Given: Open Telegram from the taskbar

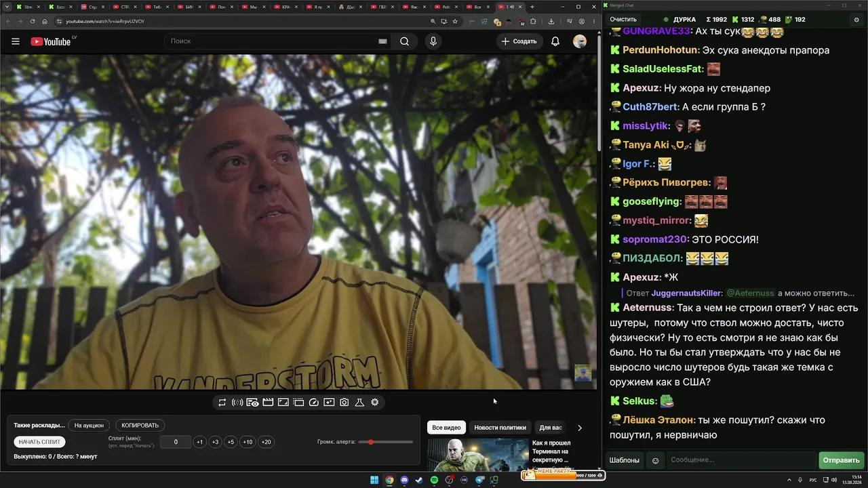Looking at the screenshot, I should pyautogui.click(x=479, y=480).
